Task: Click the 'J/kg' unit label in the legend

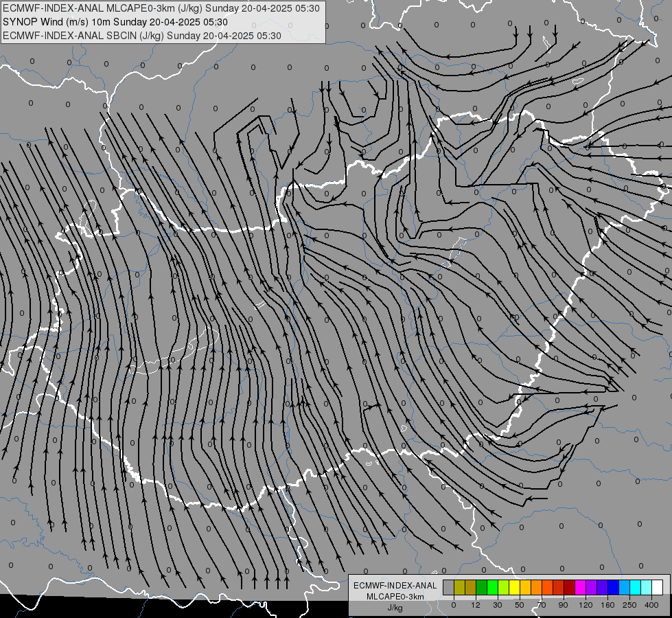Action: click(x=395, y=608)
